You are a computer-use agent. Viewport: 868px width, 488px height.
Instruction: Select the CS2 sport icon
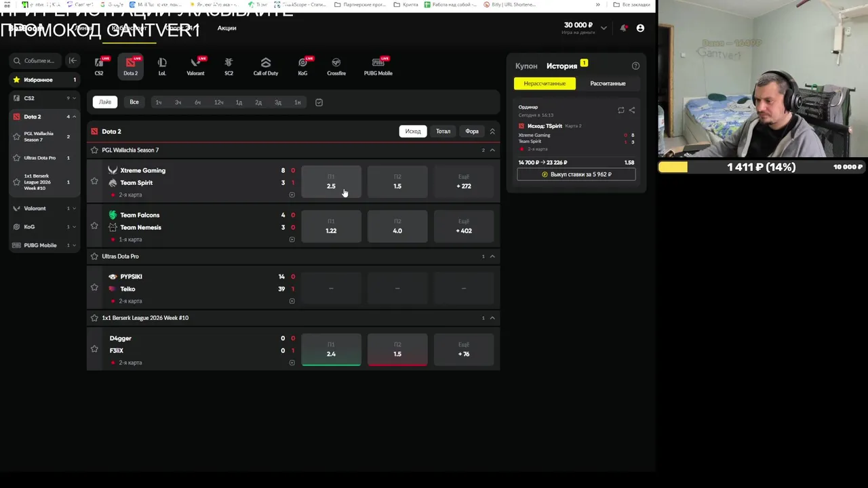(99, 66)
